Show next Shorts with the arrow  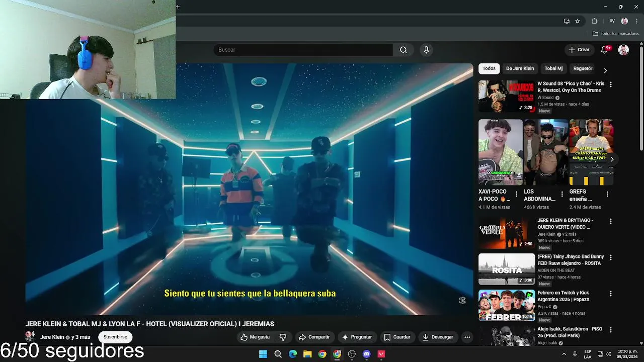[612, 159]
